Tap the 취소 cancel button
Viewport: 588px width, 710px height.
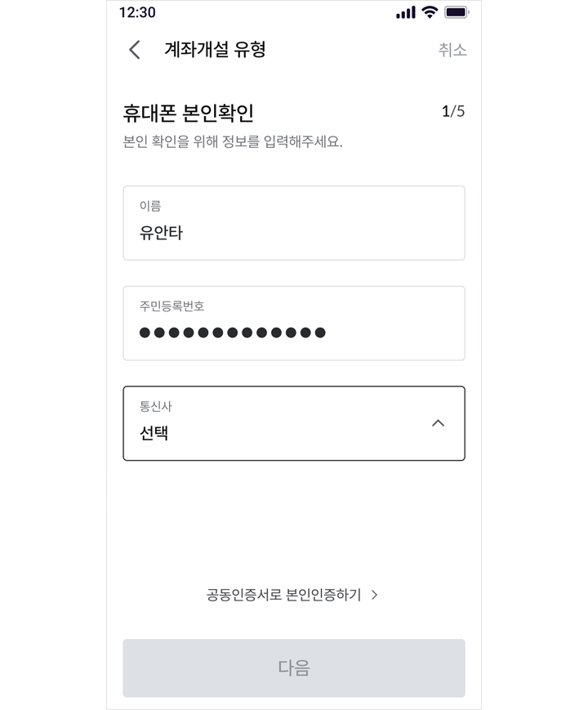[x=452, y=49]
